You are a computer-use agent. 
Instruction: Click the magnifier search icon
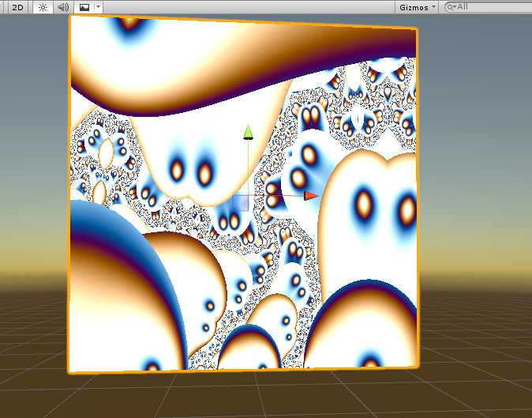pyautogui.click(x=451, y=6)
